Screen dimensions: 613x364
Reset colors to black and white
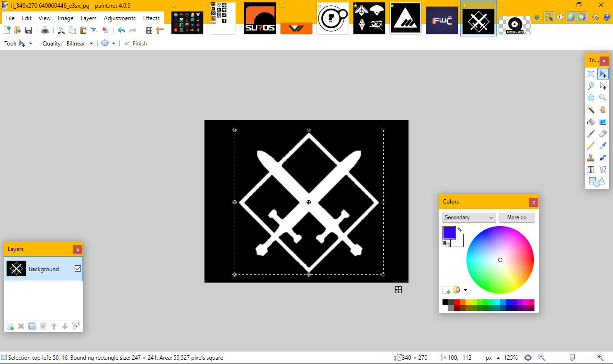[446, 243]
